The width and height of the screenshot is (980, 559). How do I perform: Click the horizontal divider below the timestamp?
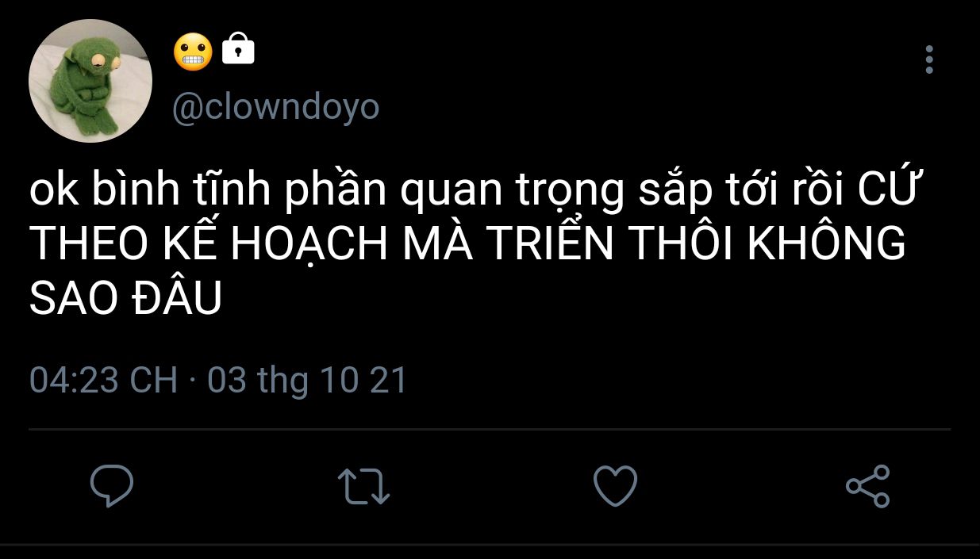coord(490,430)
